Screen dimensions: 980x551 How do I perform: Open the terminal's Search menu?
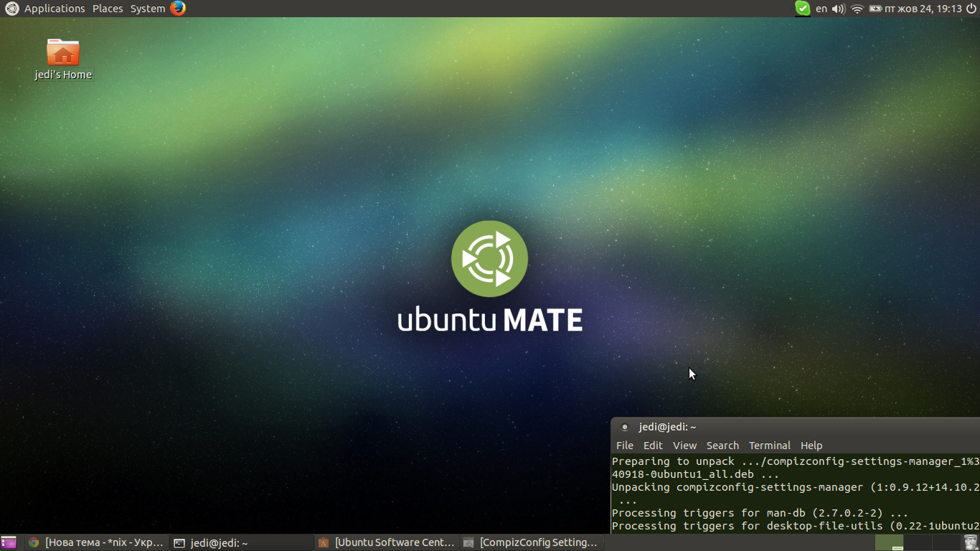722,446
